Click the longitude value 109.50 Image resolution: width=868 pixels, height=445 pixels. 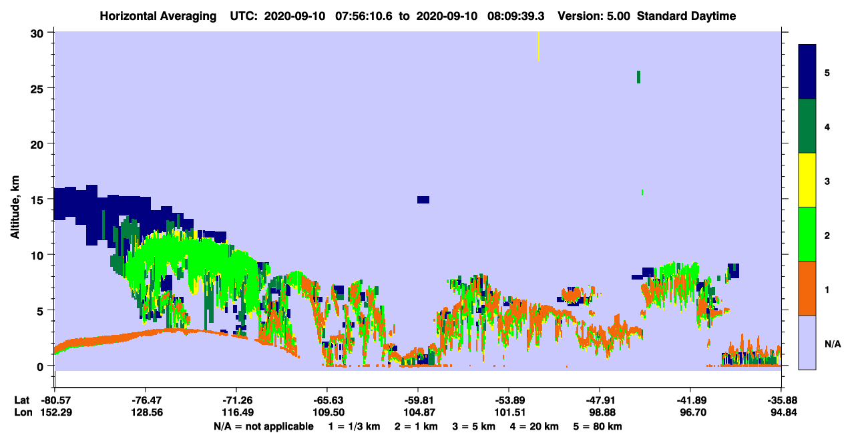(x=327, y=413)
